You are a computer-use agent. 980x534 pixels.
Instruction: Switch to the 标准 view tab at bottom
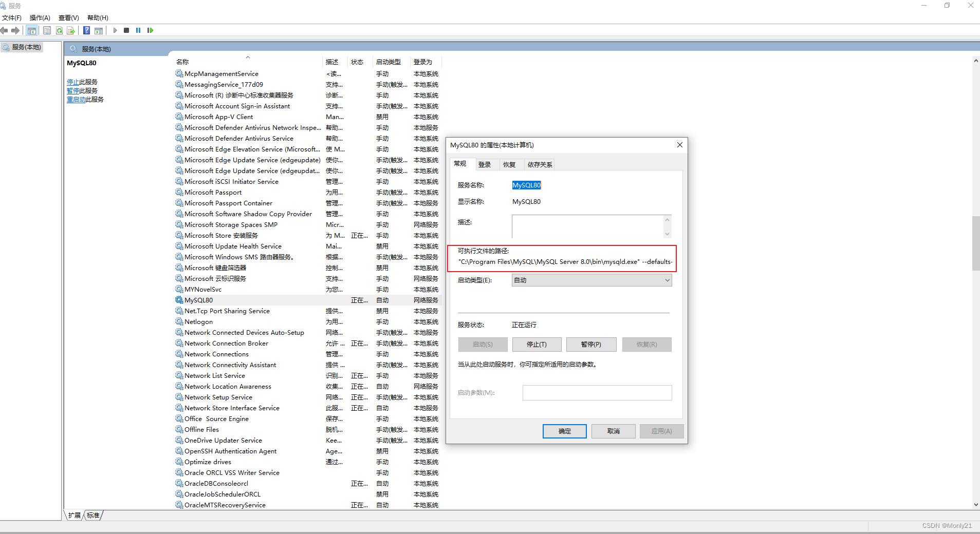93,515
